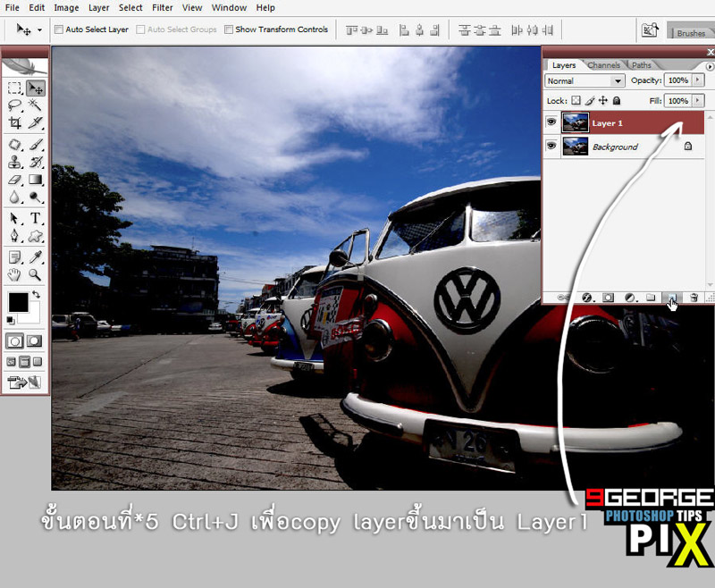Switch to the Channels tab
This screenshot has width=715, height=588.
tap(604, 65)
